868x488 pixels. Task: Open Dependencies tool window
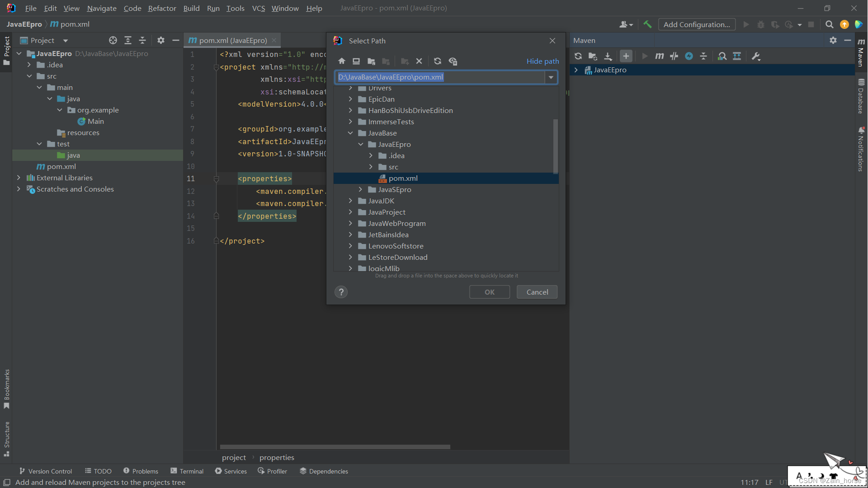click(324, 471)
